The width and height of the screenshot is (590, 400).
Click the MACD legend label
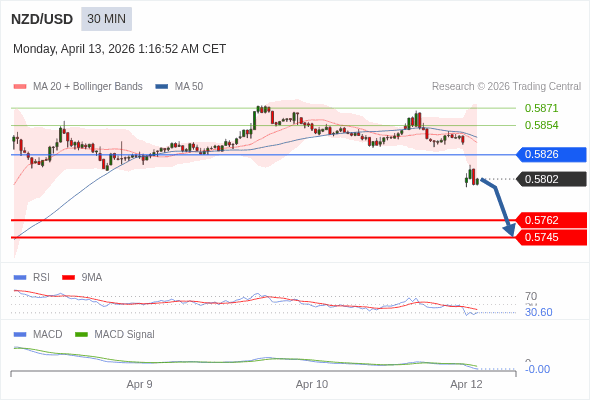(48, 335)
